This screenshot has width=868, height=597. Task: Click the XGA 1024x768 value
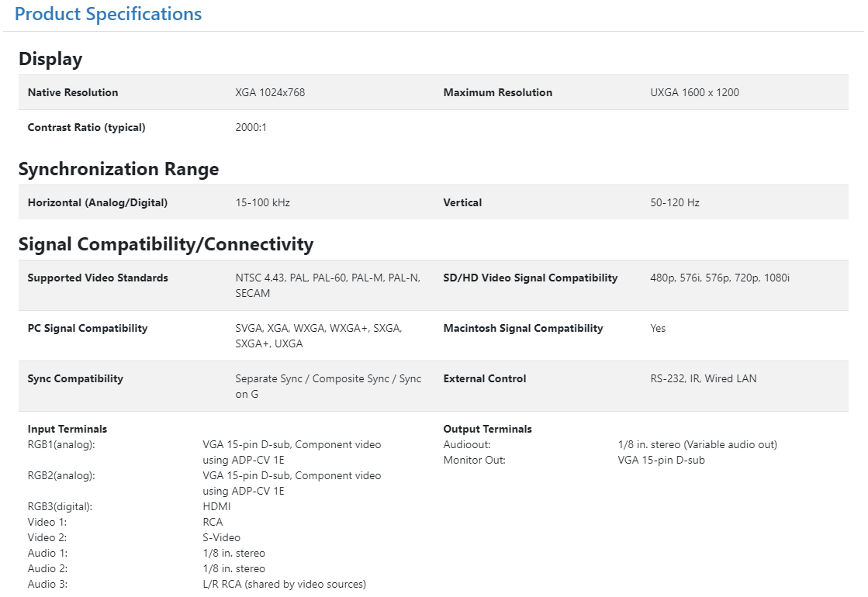[270, 92]
